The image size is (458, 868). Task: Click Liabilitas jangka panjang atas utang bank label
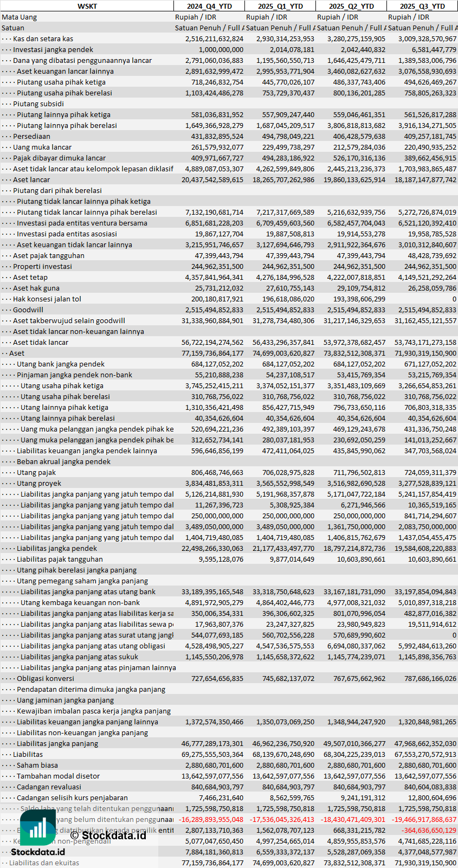click(x=88, y=591)
